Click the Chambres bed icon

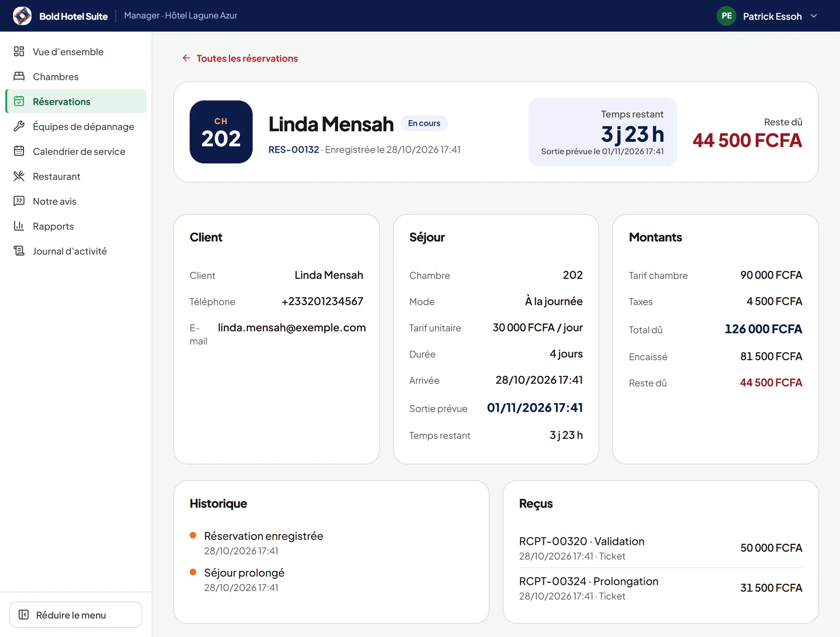[x=19, y=77]
